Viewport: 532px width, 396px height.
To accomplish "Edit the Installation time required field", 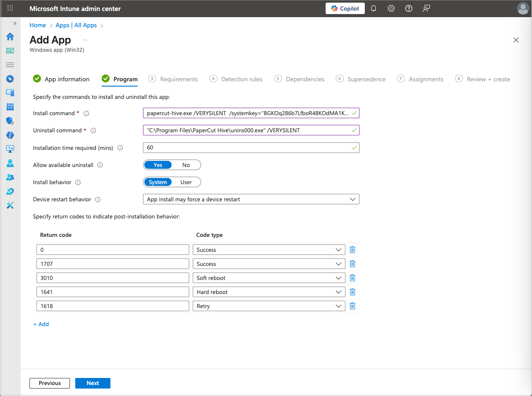I will click(x=251, y=148).
